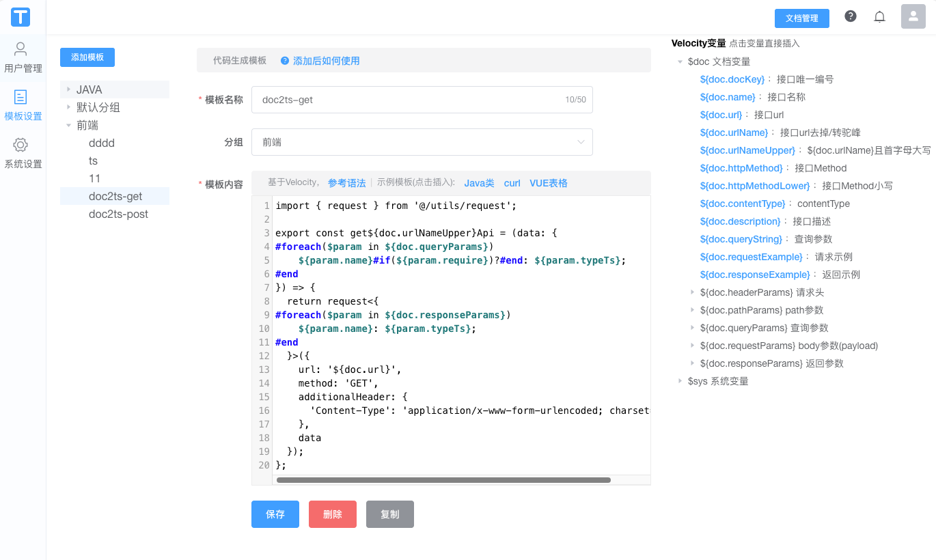Click the 保存 button
The width and height of the screenshot is (936, 560).
(x=275, y=514)
